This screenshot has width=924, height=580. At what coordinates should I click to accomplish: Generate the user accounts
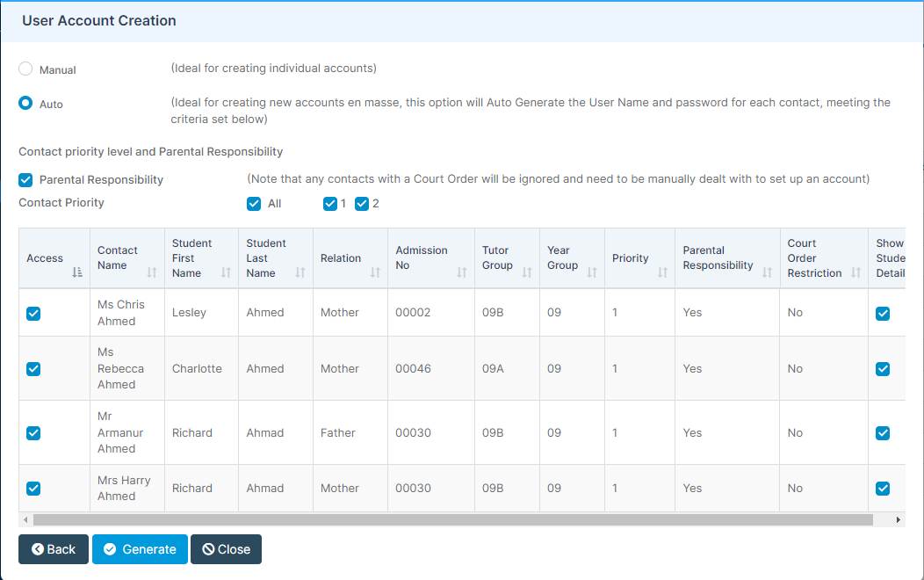click(x=140, y=549)
